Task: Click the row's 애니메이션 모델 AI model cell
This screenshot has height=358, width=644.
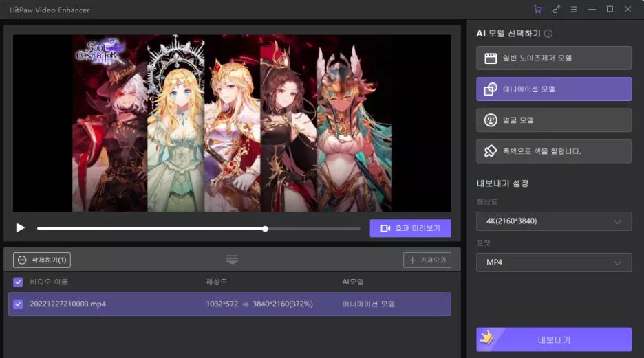Action: pos(368,304)
